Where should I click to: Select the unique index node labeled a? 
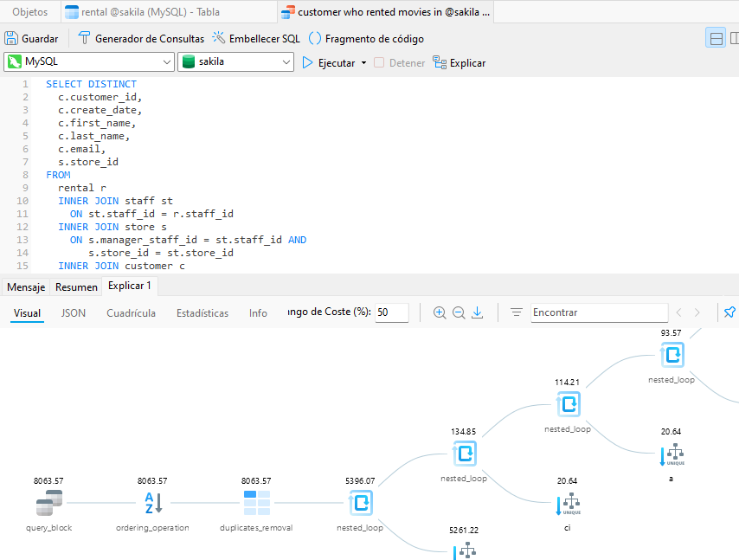click(672, 455)
